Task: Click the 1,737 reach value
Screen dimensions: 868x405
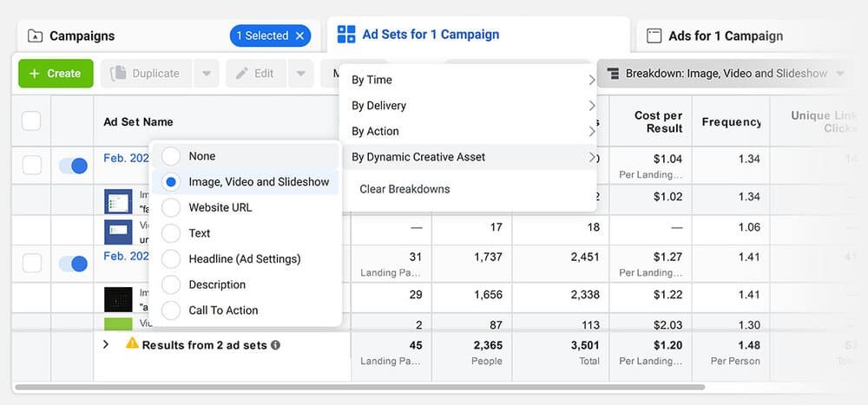Action: pyautogui.click(x=488, y=258)
